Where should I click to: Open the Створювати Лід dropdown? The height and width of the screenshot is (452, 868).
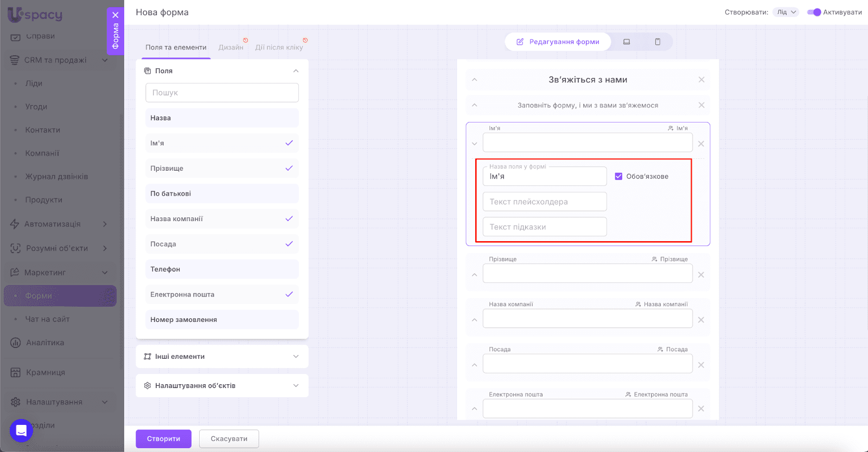786,12
